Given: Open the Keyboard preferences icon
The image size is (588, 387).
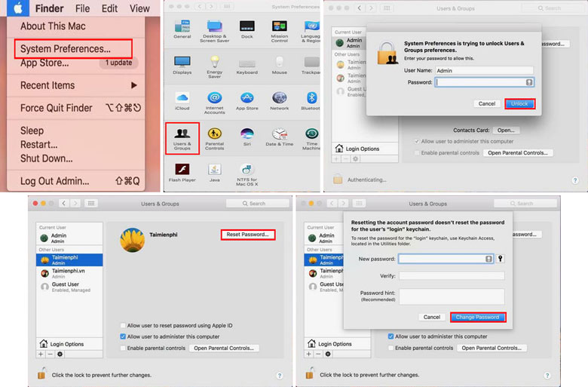Looking at the screenshot, I should (247, 63).
